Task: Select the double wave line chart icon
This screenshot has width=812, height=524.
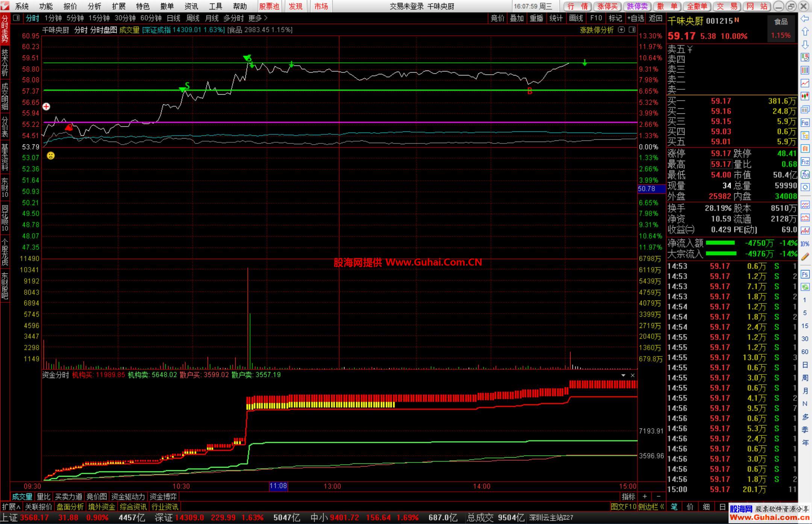Action: (x=805, y=205)
